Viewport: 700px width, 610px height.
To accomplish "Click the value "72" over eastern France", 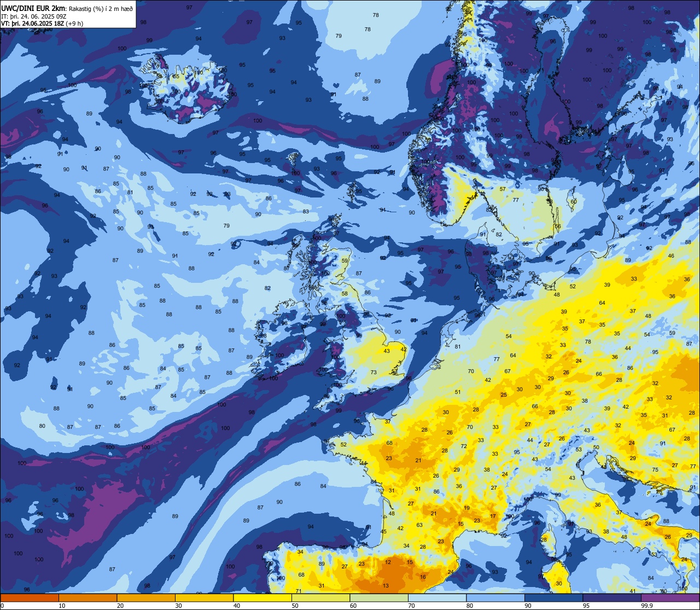I will (464, 446).
